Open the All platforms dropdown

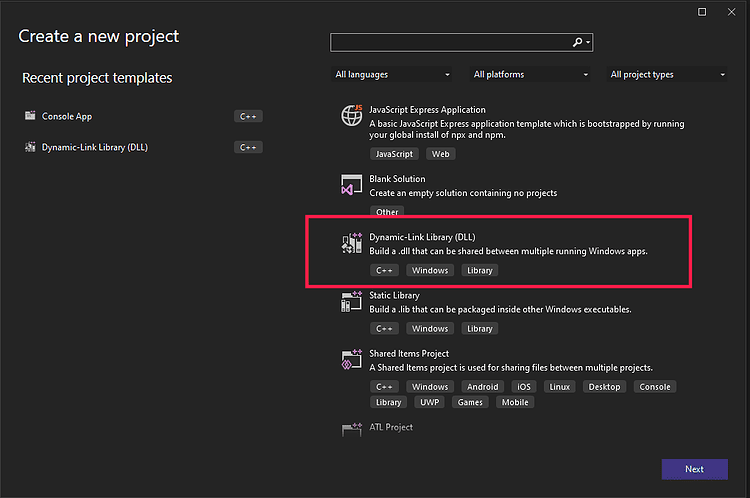(530, 74)
